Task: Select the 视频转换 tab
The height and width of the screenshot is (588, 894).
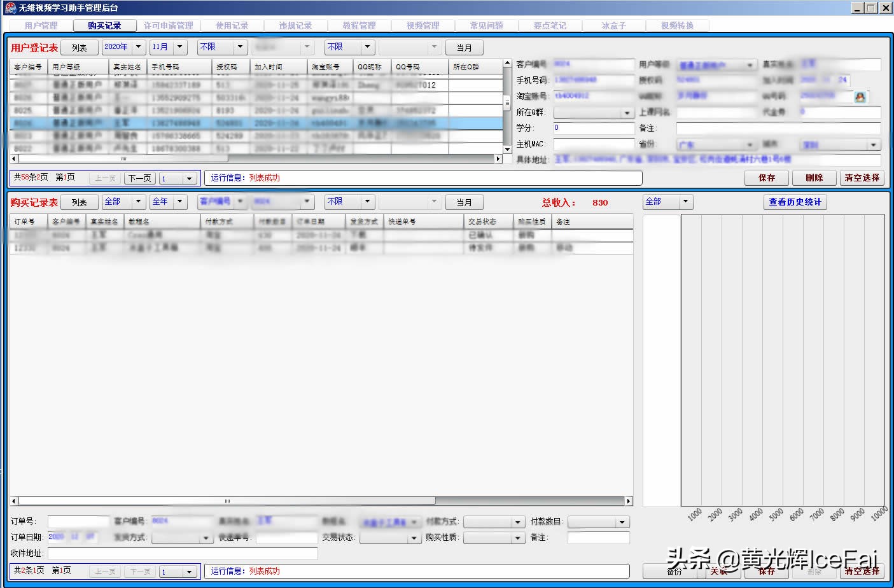Action: (677, 25)
